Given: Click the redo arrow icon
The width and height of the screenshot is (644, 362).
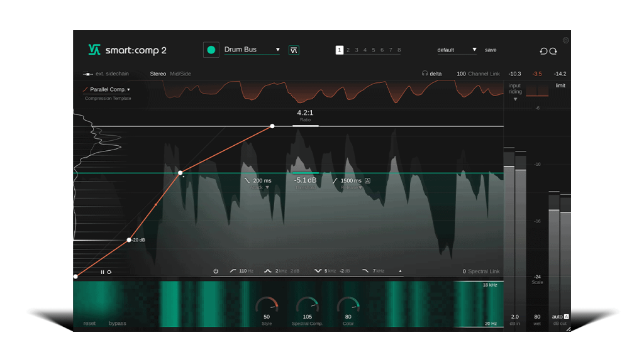Looking at the screenshot, I should (553, 51).
